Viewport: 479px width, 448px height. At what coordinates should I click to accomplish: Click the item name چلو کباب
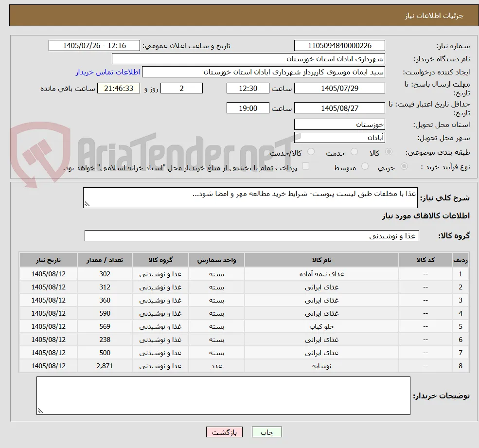321,327
